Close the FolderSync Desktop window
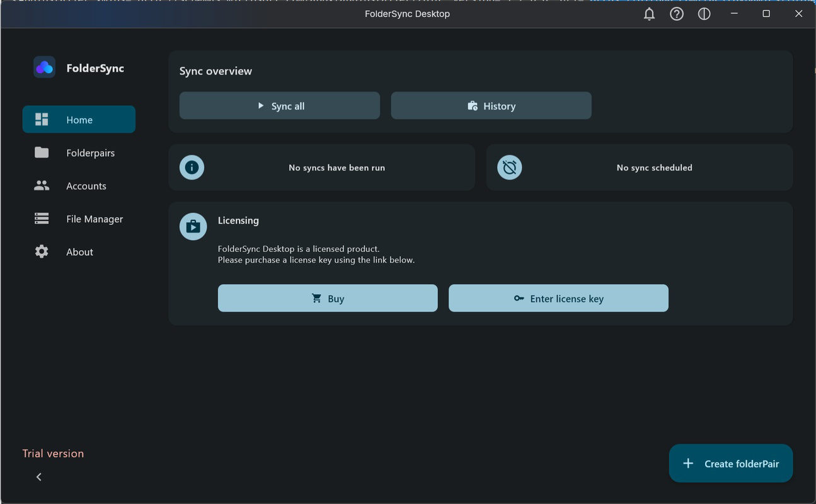Image resolution: width=816 pixels, height=504 pixels. [798, 14]
